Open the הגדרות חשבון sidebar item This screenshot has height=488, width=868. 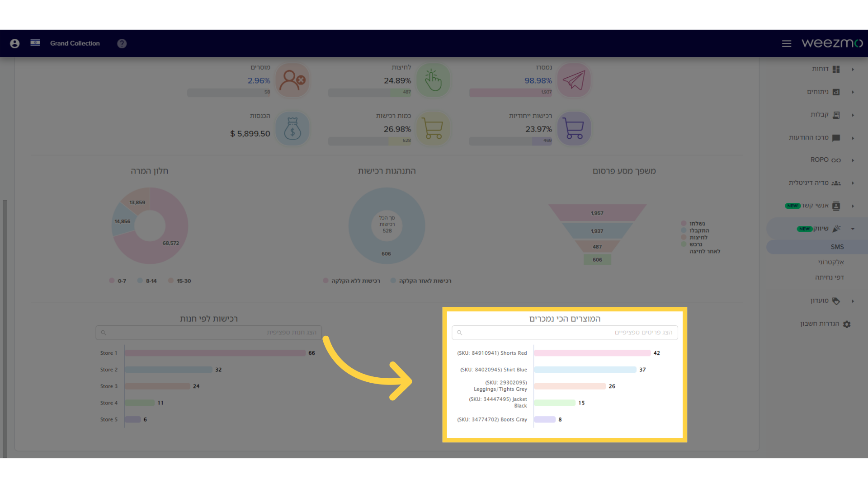point(820,324)
